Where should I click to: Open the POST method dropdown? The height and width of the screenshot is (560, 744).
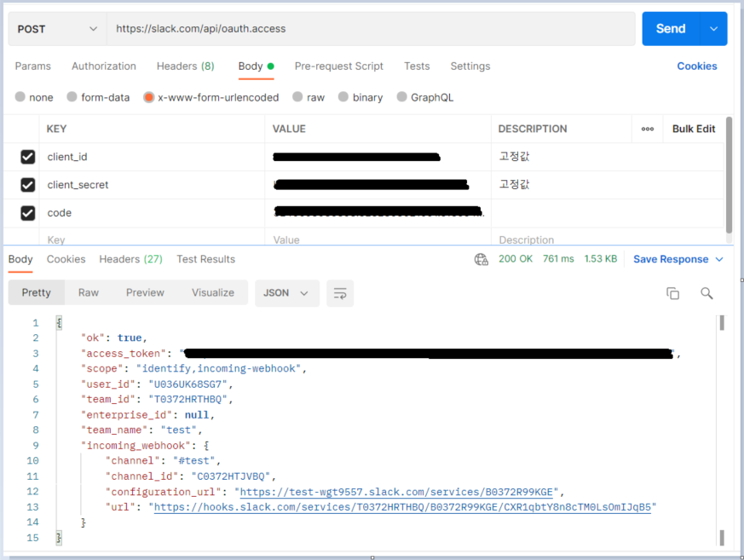tap(57, 29)
